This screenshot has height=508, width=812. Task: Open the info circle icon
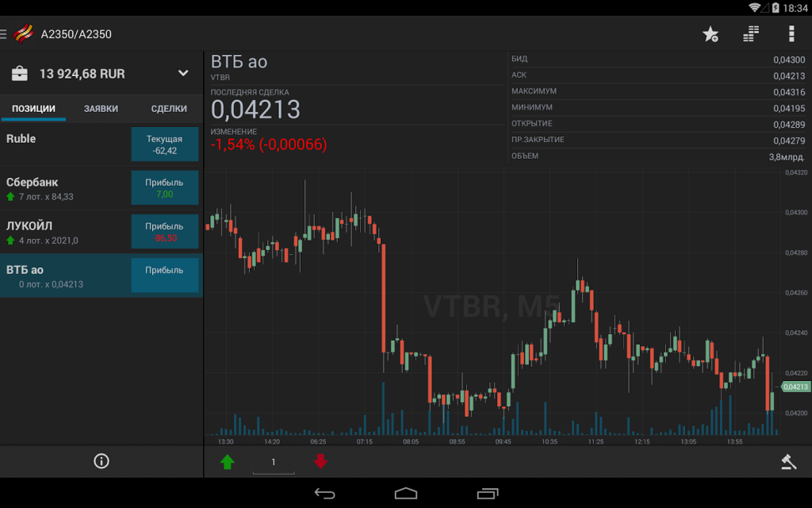[101, 461]
